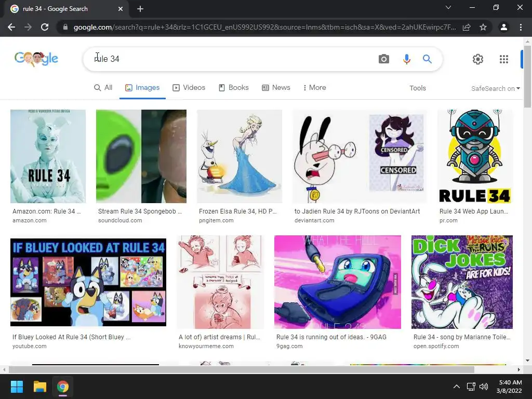Open the Marianne Toilet album art thumbnail
Viewport: 532px width, 399px height.
point(462,282)
